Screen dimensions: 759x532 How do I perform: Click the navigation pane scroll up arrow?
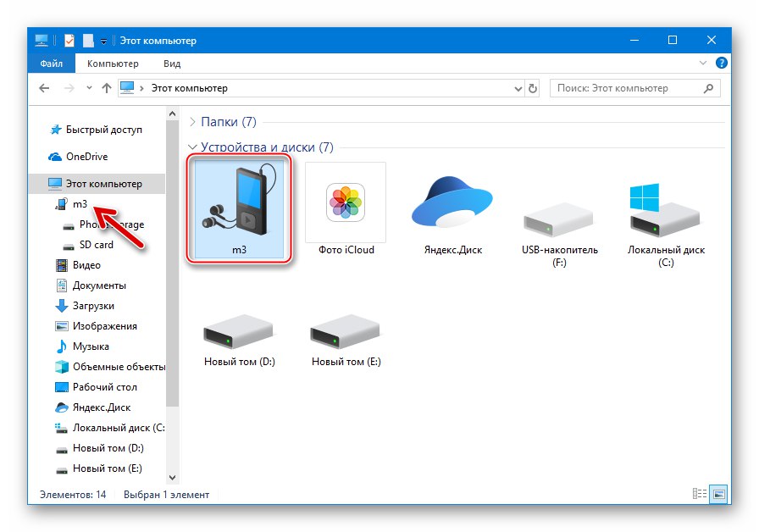pos(172,114)
